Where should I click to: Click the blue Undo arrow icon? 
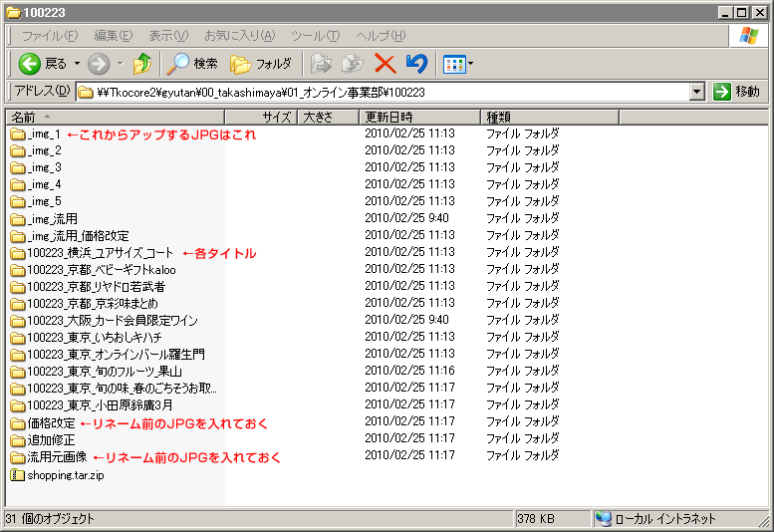(416, 64)
